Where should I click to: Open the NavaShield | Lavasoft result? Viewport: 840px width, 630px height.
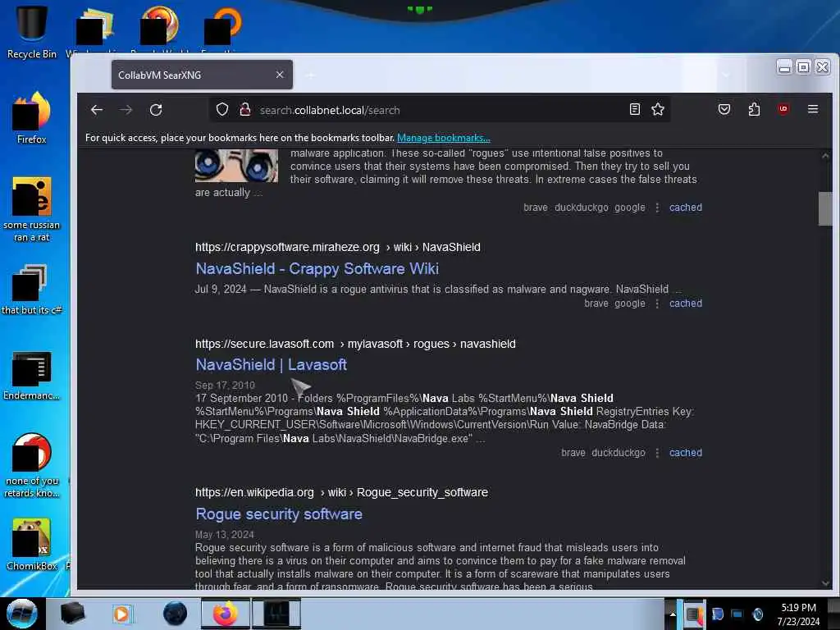(x=271, y=364)
